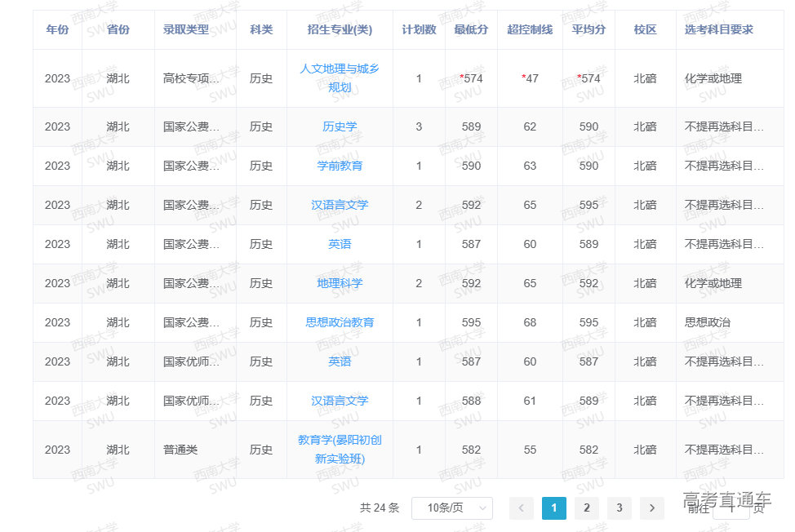
Task: Click the 最低分 column header
Action: click(x=471, y=29)
